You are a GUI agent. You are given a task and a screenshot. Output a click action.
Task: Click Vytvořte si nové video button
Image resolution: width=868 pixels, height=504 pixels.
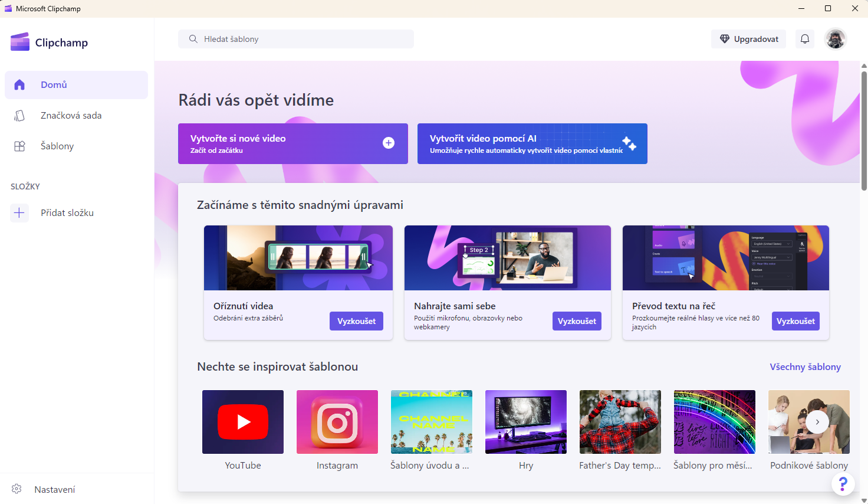[x=293, y=143]
